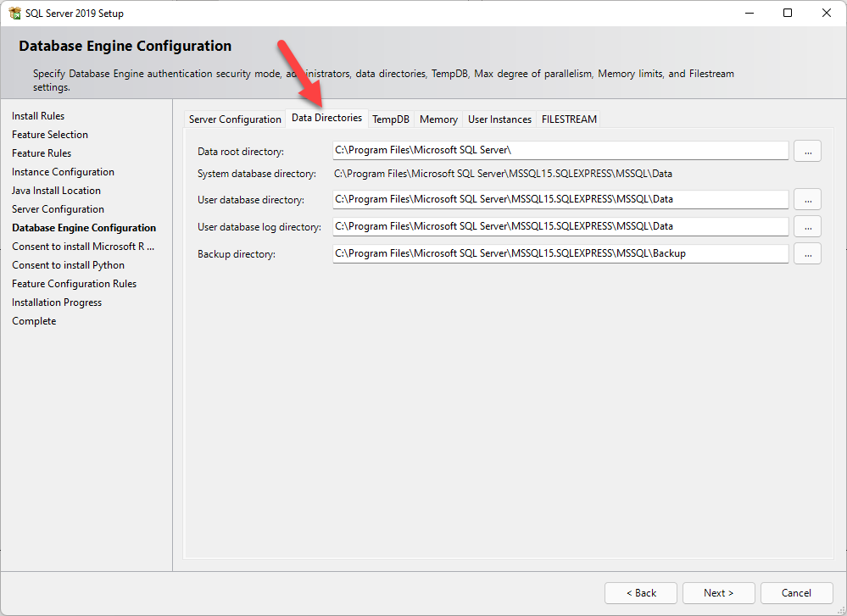
Task: Close the SQL Server 2019 Setup window
Action: coord(827,13)
